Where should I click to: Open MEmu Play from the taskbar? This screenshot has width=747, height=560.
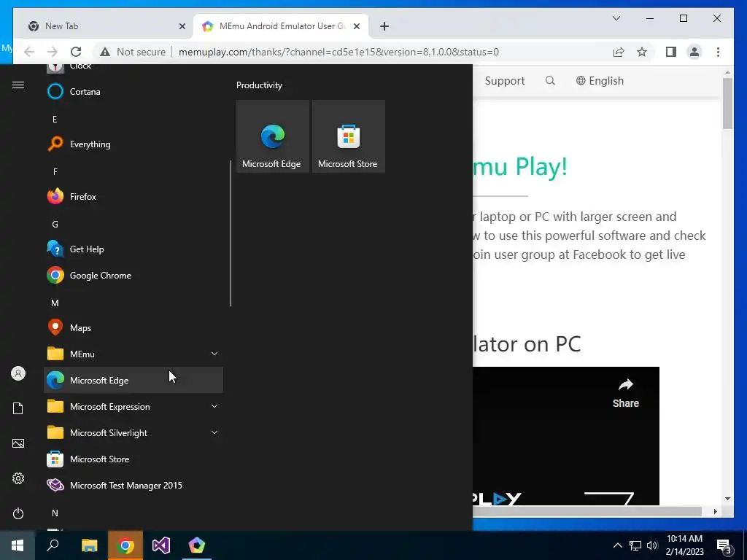pyautogui.click(x=197, y=545)
